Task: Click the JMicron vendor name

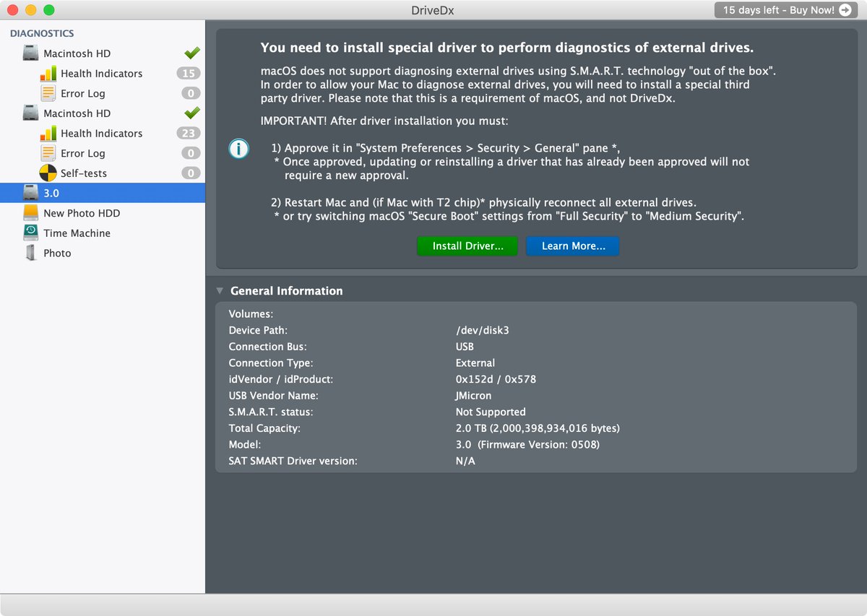Action: [473, 396]
